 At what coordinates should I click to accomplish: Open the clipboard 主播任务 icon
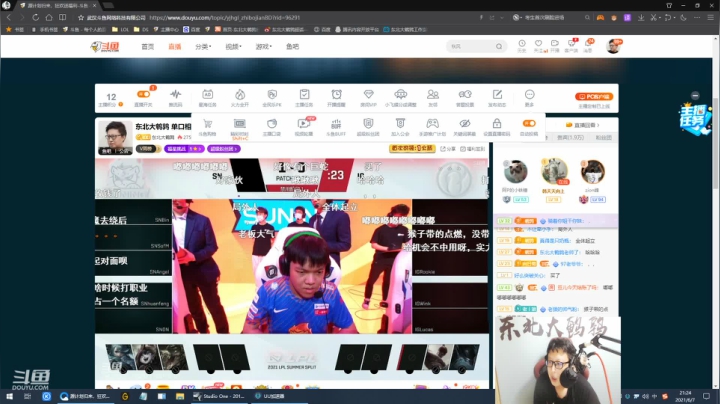(304, 95)
